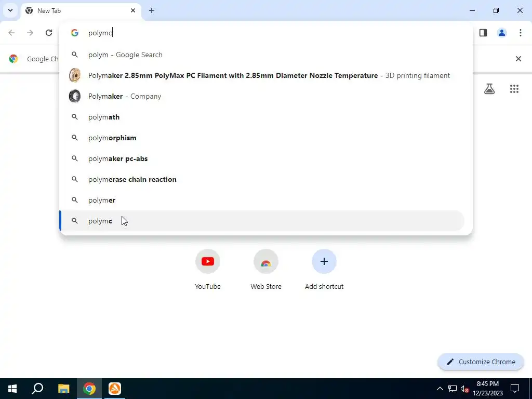Click the browser back arrow
The height and width of the screenshot is (399, 532).
[11, 33]
